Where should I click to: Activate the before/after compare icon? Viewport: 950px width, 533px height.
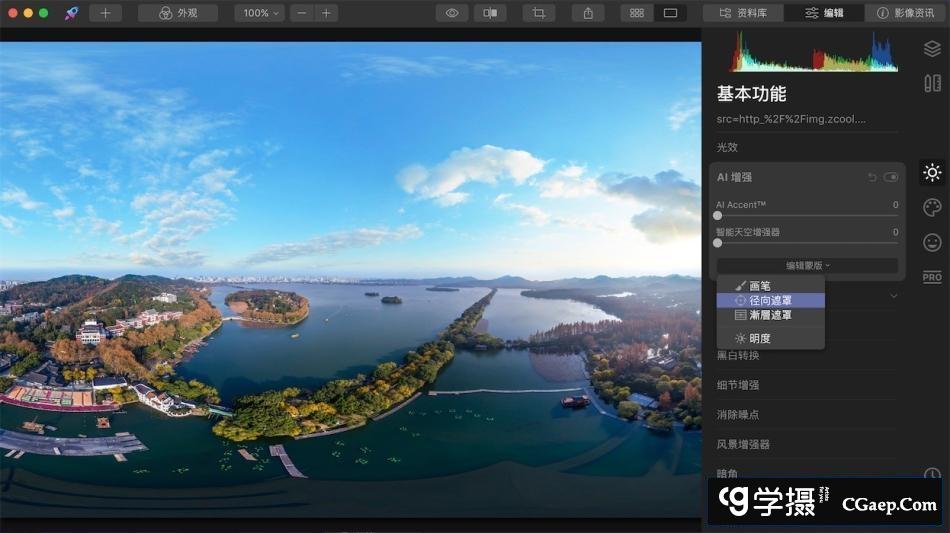coord(489,13)
